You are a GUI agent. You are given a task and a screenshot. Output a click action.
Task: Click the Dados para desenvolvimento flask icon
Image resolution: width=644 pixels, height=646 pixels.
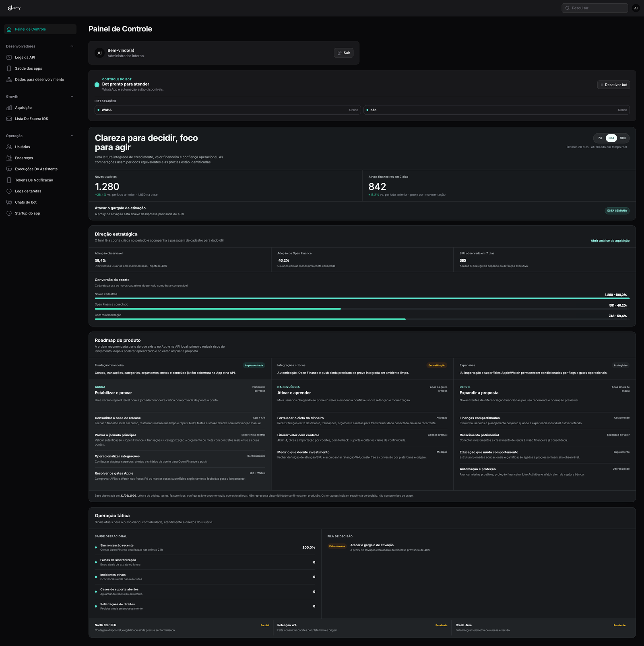tap(9, 79)
